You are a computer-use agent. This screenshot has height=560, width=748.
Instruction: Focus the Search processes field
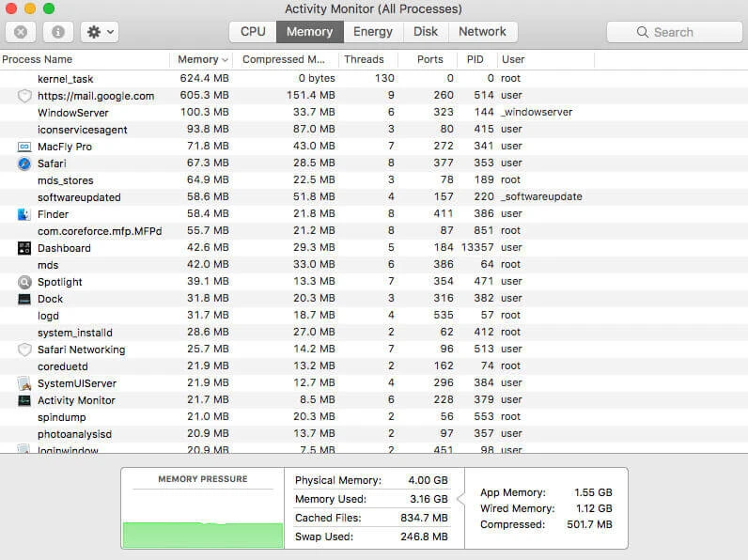pyautogui.click(x=674, y=32)
